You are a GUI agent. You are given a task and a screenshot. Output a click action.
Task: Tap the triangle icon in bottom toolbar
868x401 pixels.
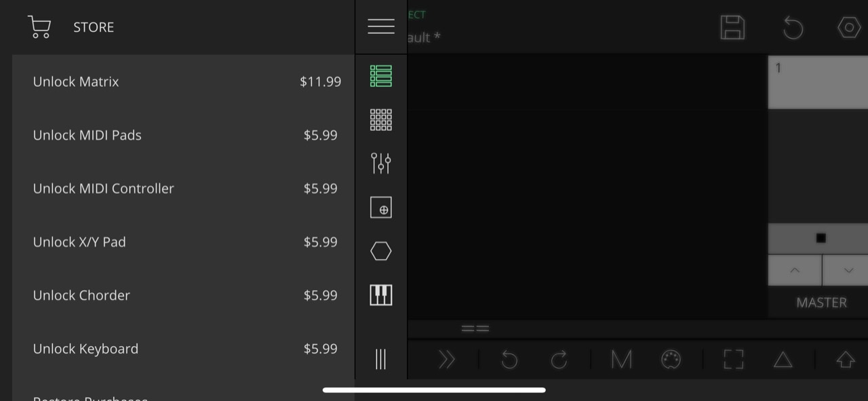(783, 360)
